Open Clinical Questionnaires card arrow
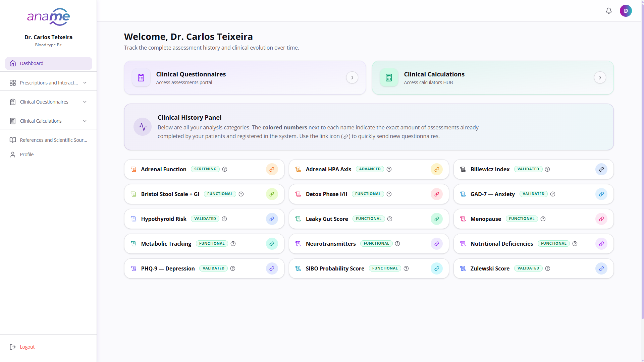The image size is (644, 362). point(352,77)
